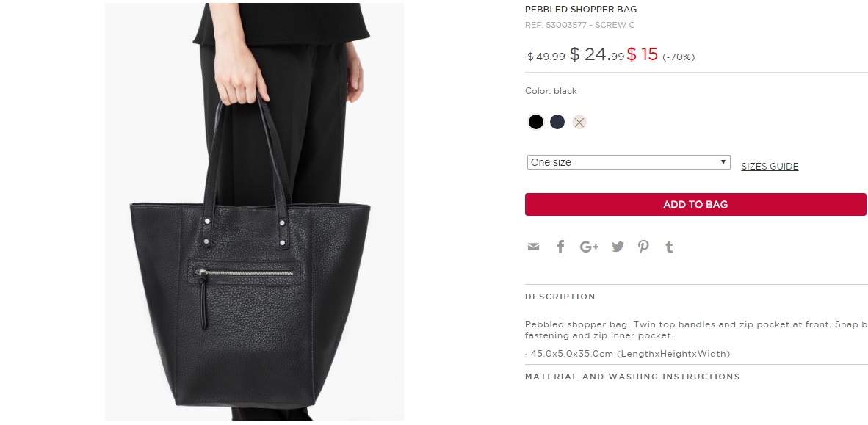
Task: Click the PEBBLED SHOPPER BAG title
Action: point(581,10)
